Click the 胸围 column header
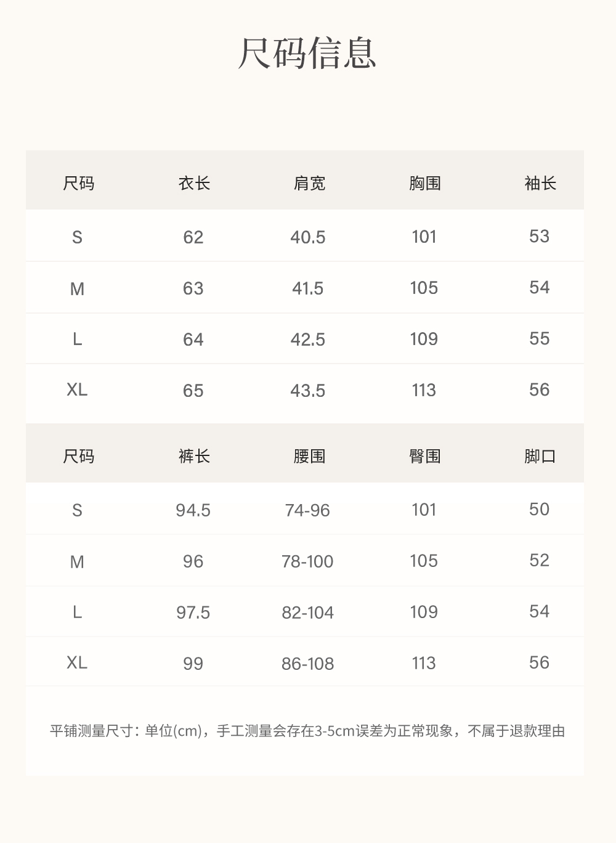616x843 pixels. (x=424, y=183)
